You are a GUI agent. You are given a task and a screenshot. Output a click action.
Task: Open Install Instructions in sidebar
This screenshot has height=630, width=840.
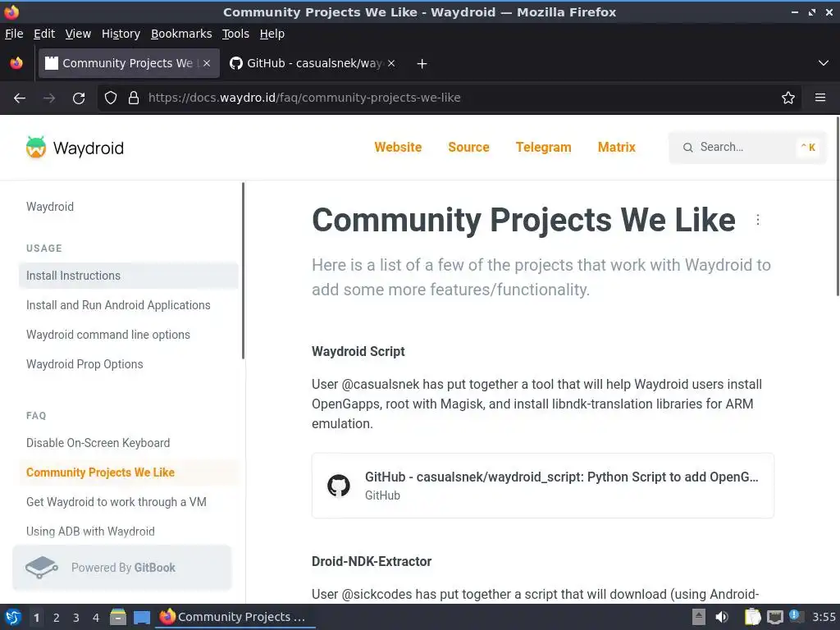(129, 276)
